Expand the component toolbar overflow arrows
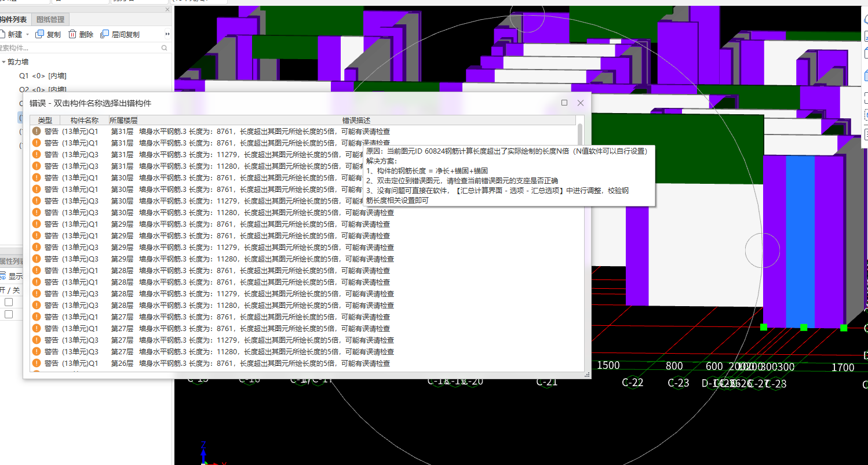868x465 pixels. click(x=167, y=34)
